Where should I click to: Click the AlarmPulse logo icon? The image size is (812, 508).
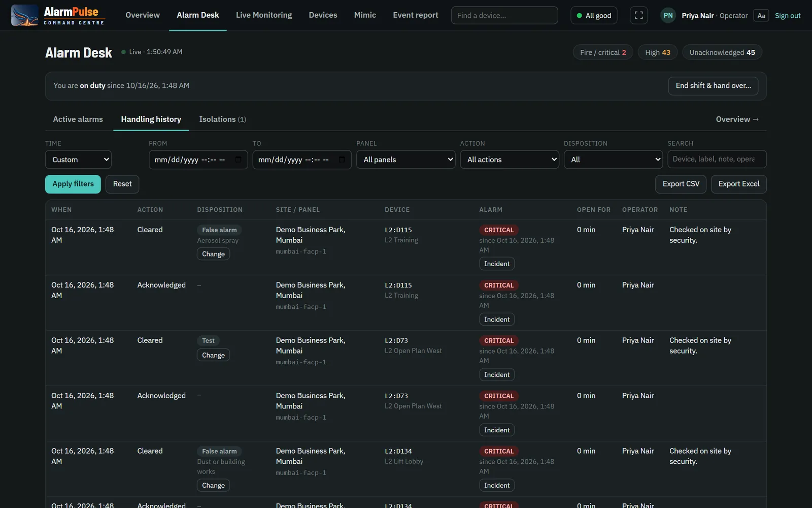(x=24, y=15)
